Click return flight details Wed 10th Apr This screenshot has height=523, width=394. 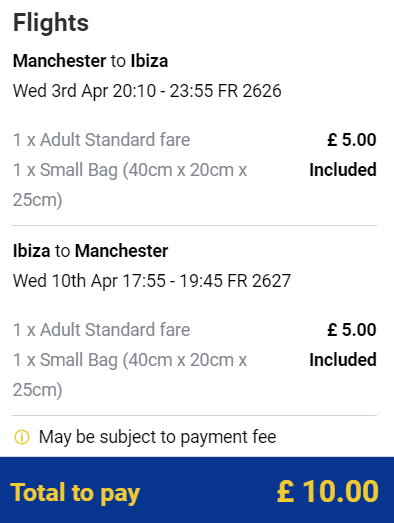152,281
